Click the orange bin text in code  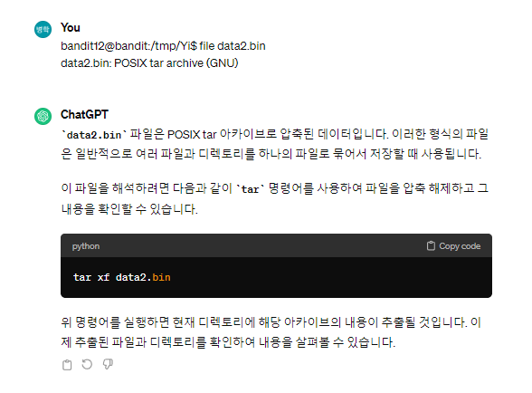click(161, 277)
